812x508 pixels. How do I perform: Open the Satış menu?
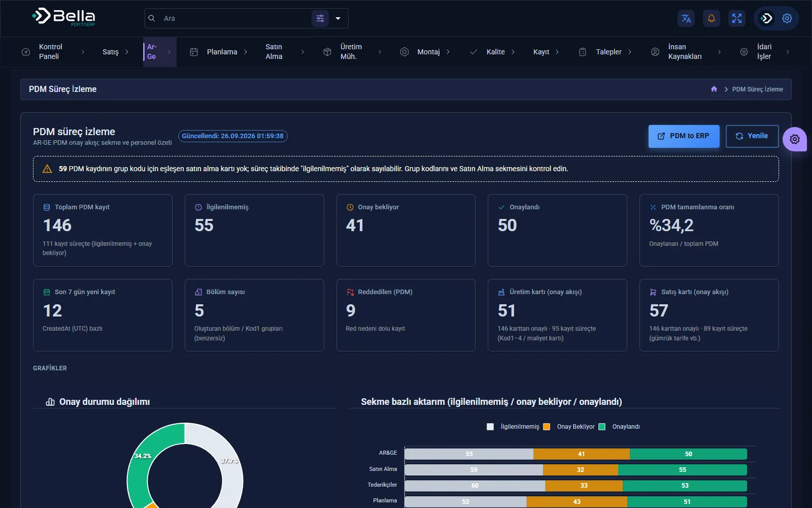[116, 52]
